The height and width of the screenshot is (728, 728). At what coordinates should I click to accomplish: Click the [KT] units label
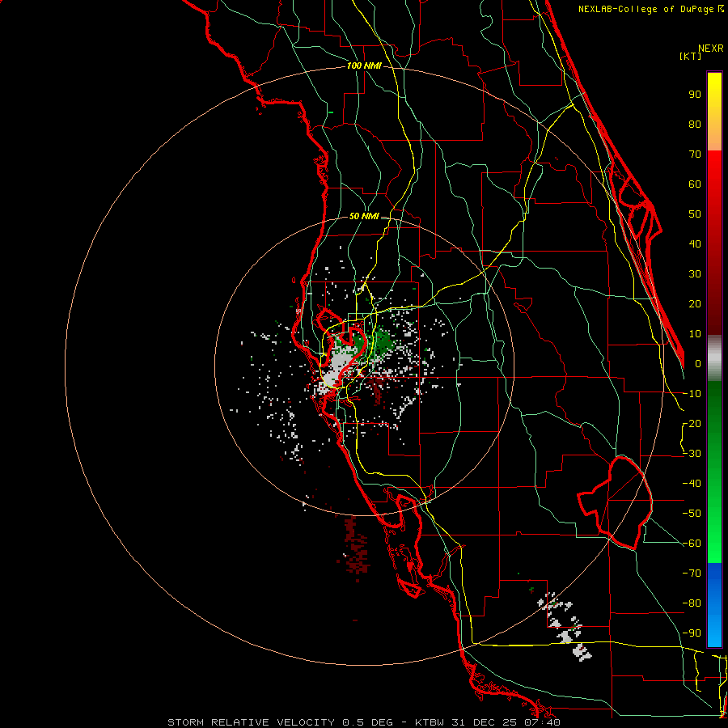pos(691,56)
